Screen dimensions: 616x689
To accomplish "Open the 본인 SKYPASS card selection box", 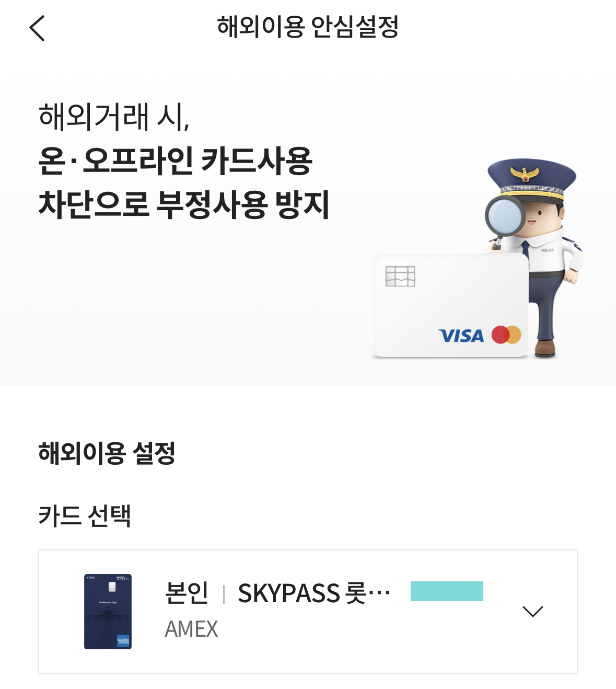I will [308, 612].
